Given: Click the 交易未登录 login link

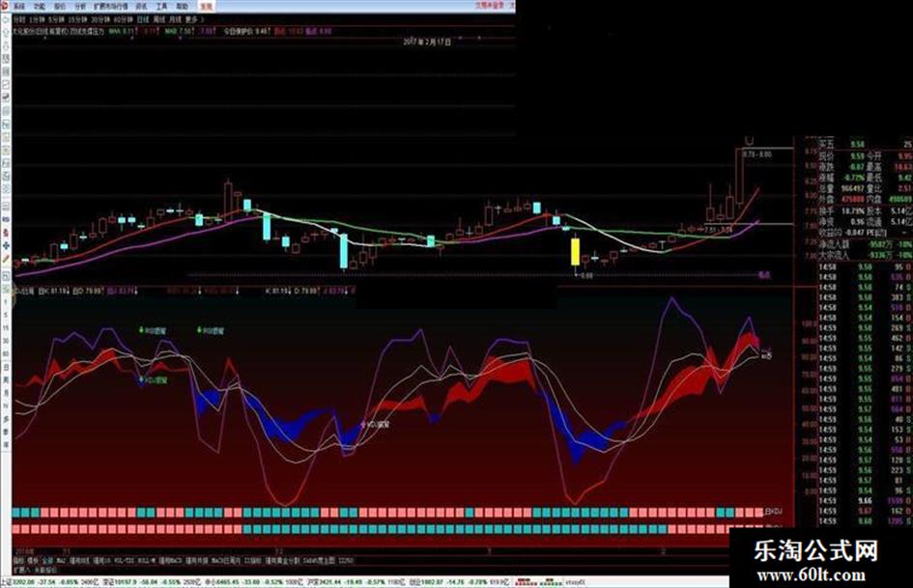Looking at the screenshot, I should click(490, 5).
